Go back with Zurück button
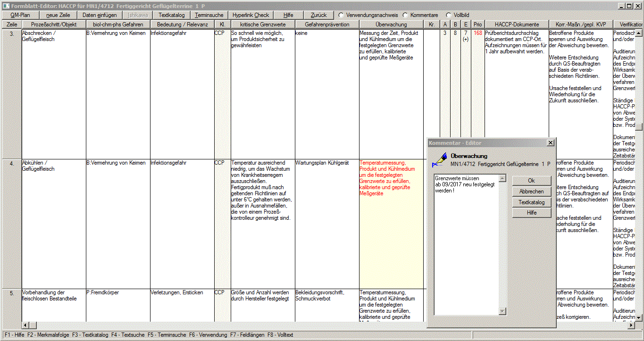This screenshot has height=341, width=644. click(x=319, y=15)
